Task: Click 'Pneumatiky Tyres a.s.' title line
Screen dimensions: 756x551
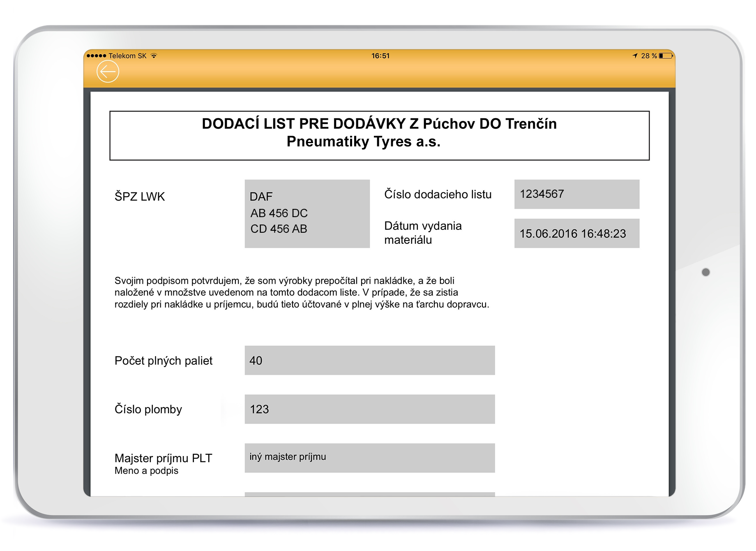Action: pyautogui.click(x=364, y=141)
